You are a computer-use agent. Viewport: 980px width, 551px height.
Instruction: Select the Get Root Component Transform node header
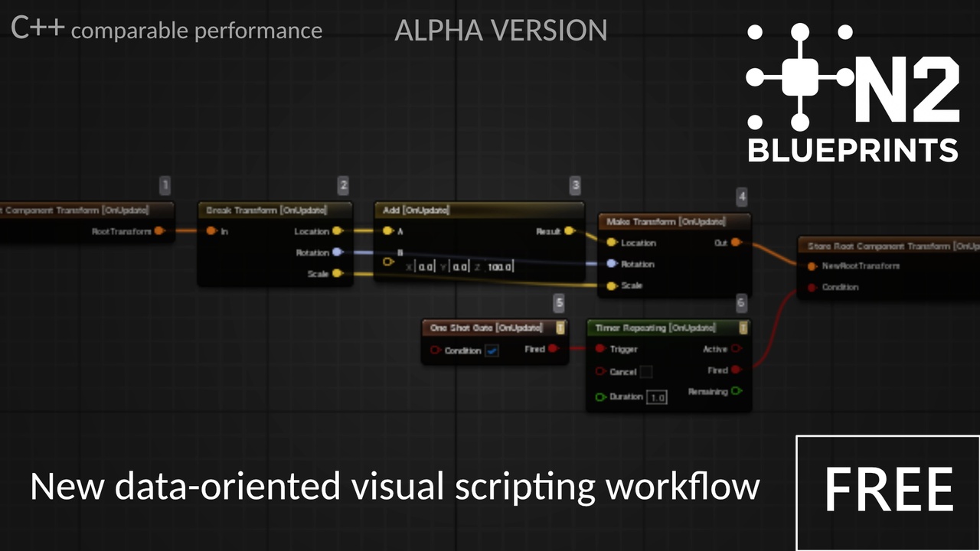pyautogui.click(x=87, y=210)
